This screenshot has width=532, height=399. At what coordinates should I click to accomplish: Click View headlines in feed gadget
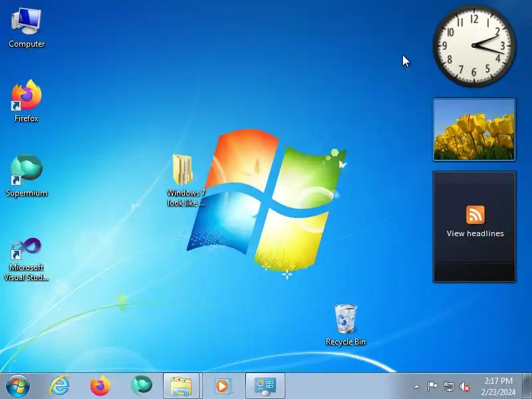[x=475, y=233]
